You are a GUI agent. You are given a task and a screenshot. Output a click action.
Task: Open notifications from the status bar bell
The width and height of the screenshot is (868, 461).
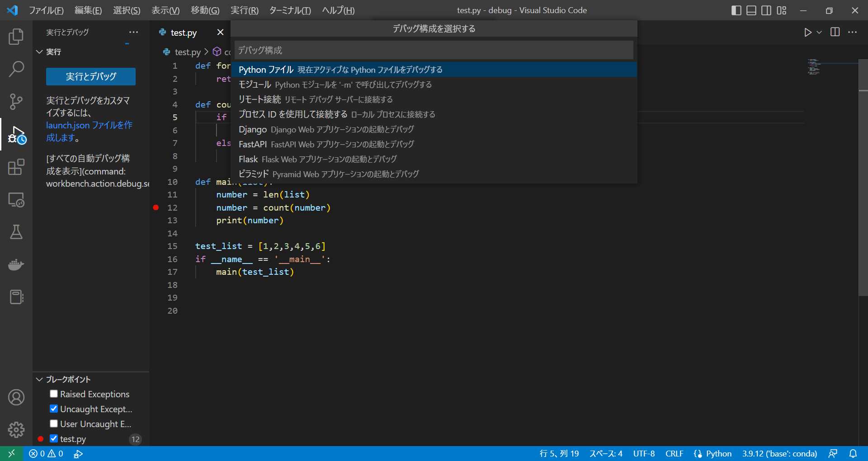point(854,454)
